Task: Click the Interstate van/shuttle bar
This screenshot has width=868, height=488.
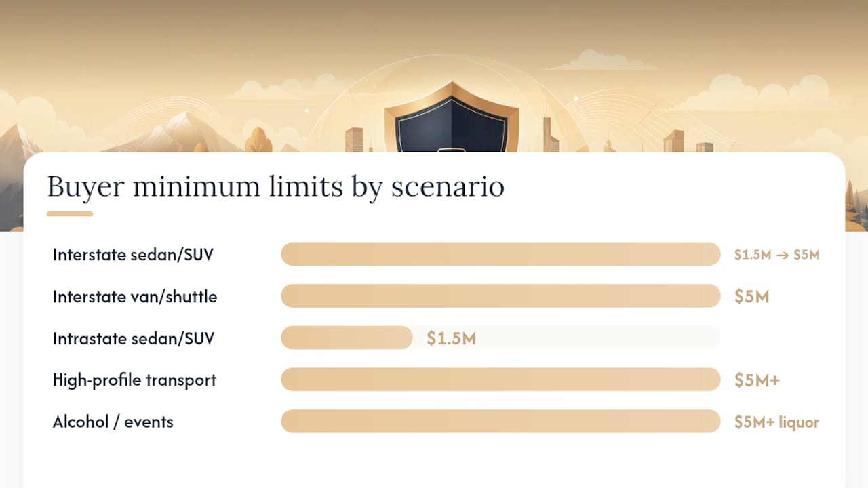Action: coord(500,296)
